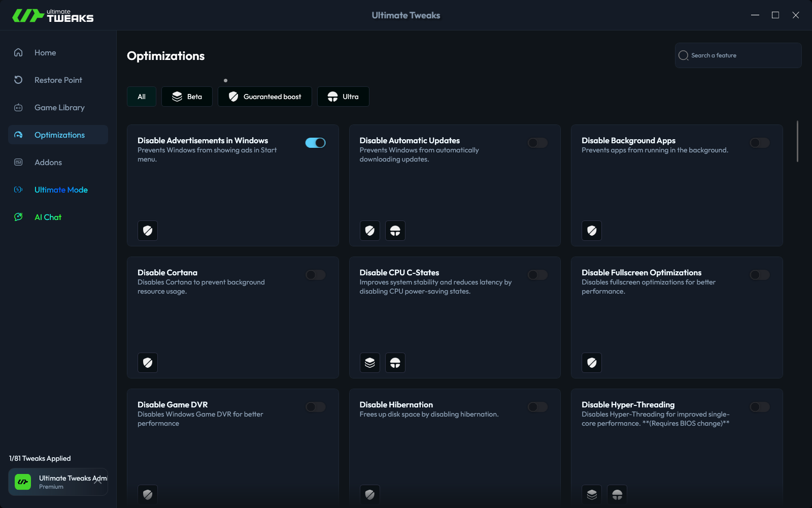
Task: Select the Guaranteed boost filter tab
Action: (264, 97)
